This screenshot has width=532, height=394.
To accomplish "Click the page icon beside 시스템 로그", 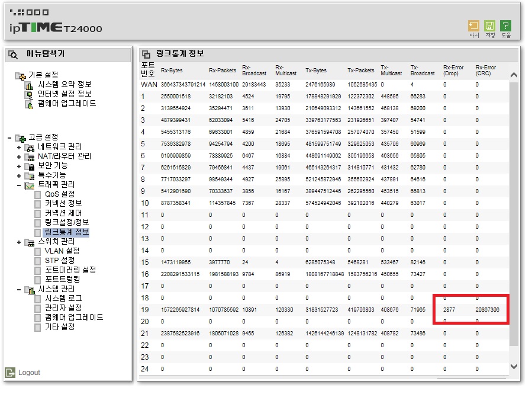I will [38, 299].
